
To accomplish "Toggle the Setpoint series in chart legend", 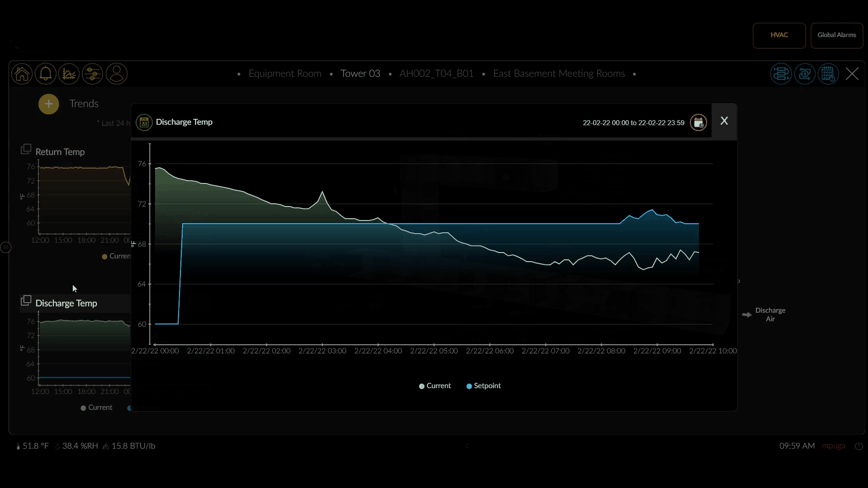I will [483, 386].
